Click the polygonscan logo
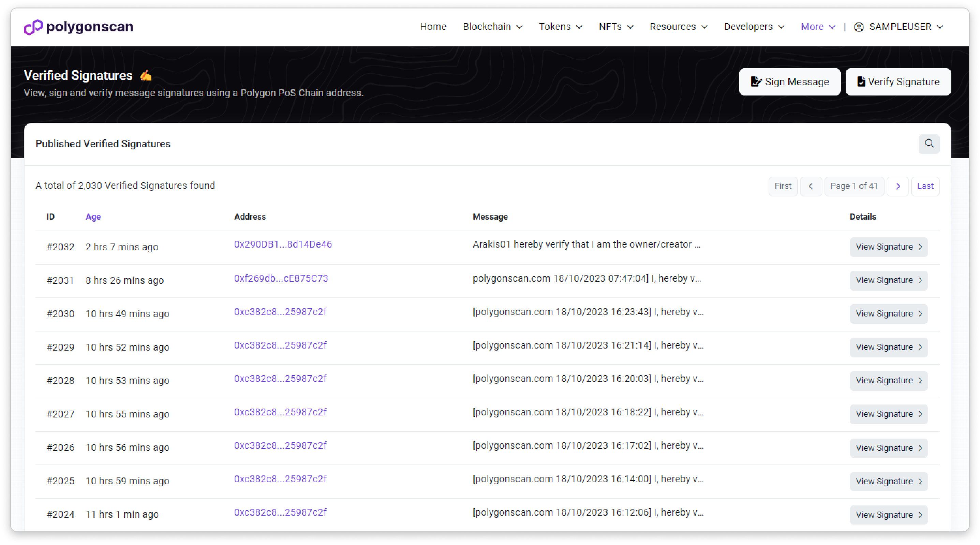980x545 pixels. coord(78,27)
